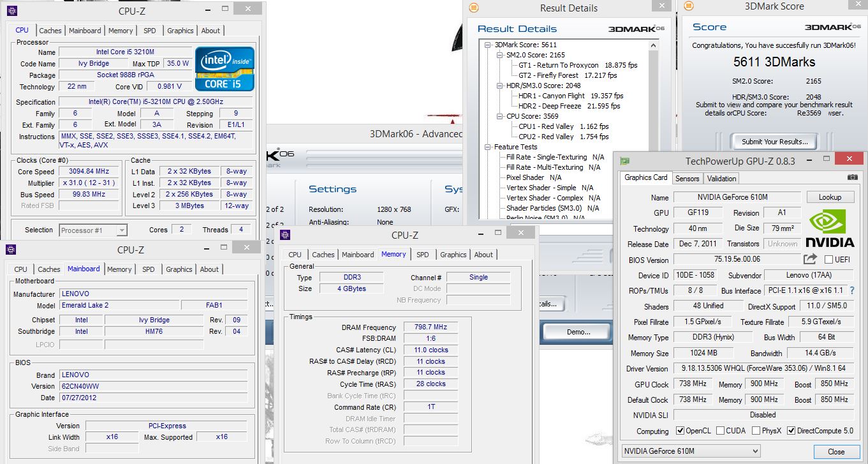Select CPU1 - Red Valley result row
The height and width of the screenshot is (464, 868).
point(564,126)
